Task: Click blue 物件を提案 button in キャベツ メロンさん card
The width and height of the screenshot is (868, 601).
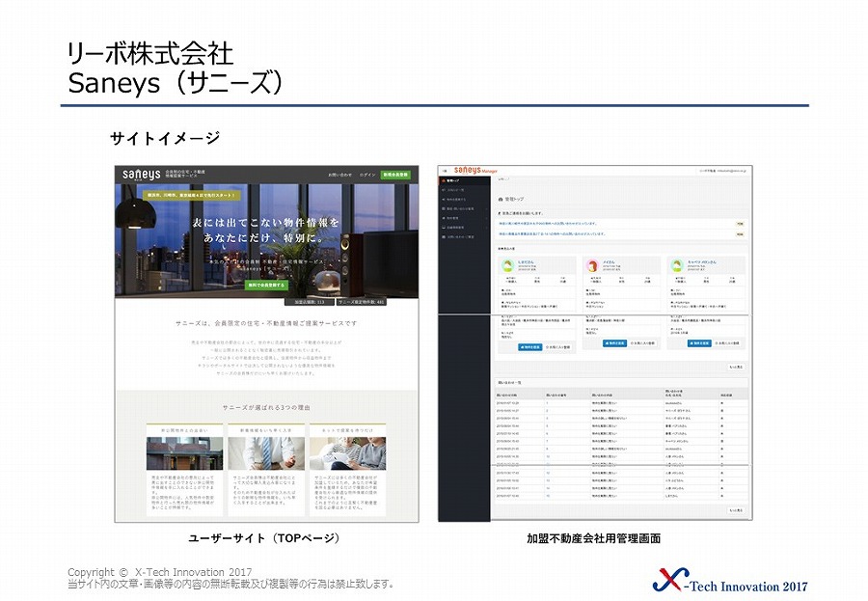Action: point(699,343)
